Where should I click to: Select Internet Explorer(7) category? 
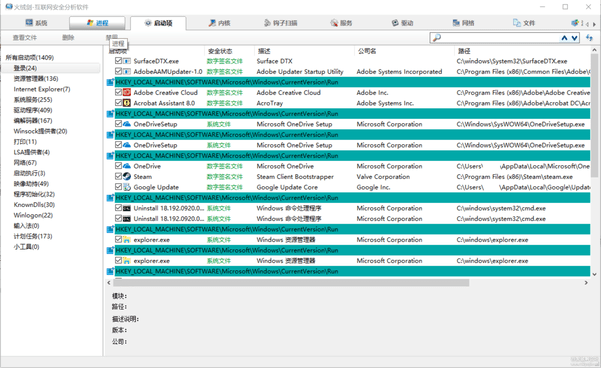pos(42,89)
